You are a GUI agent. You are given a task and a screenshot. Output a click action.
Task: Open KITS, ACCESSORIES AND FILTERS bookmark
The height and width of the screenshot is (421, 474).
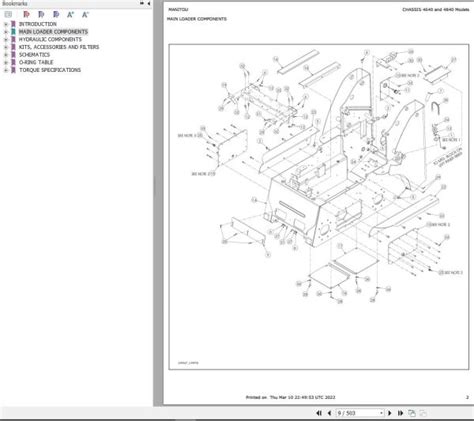pyautogui.click(x=59, y=47)
